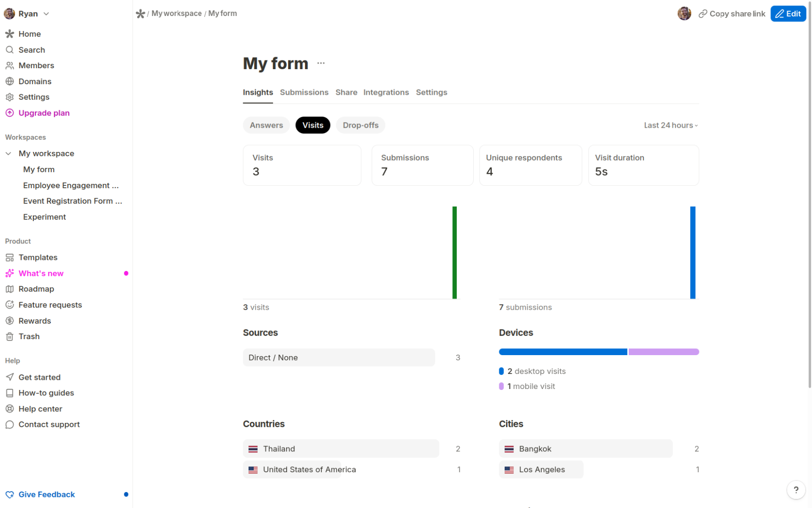812x508 pixels.
Task: Click the Templates icon
Action: tap(10, 257)
